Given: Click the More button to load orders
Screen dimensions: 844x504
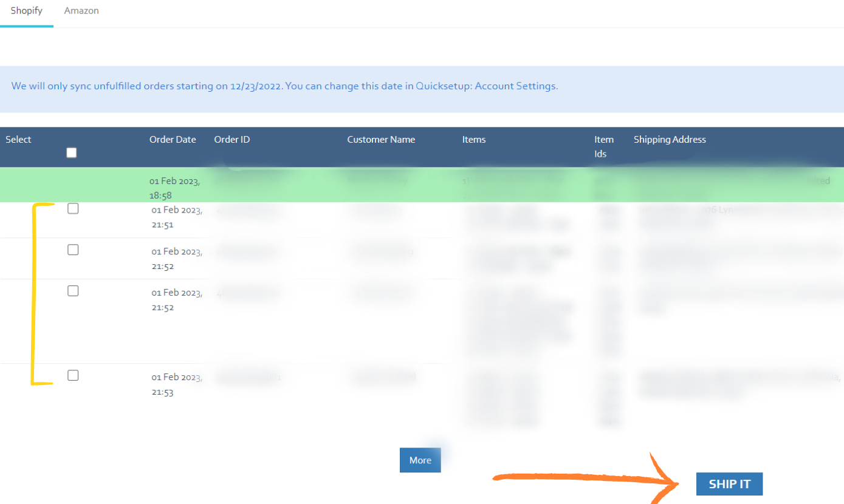Looking at the screenshot, I should point(419,460).
